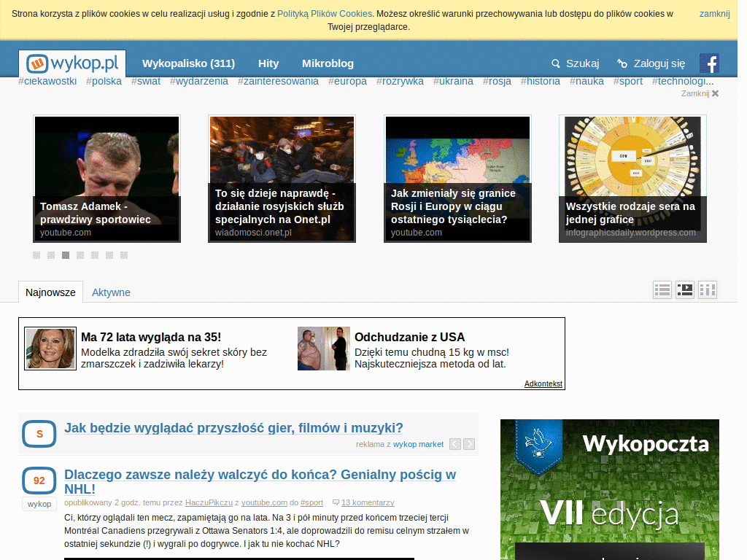
Task: Select the Najnowsze tab
Action: pyautogui.click(x=50, y=292)
